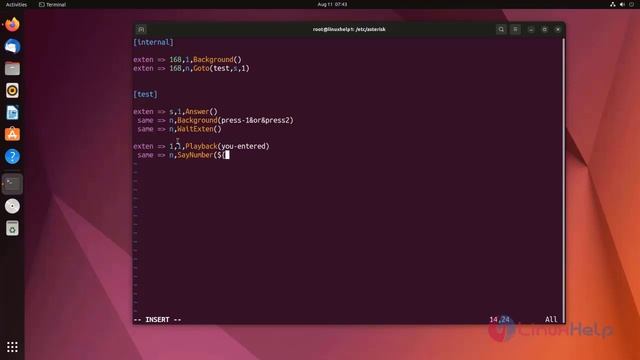Maximize the terminal window
The width and height of the screenshot is (640, 360).
(544, 29)
